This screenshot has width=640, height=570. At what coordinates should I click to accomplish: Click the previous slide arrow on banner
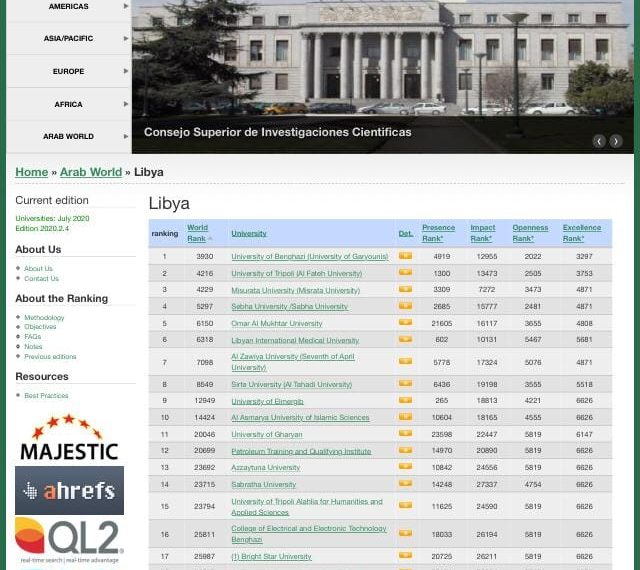tap(599, 141)
